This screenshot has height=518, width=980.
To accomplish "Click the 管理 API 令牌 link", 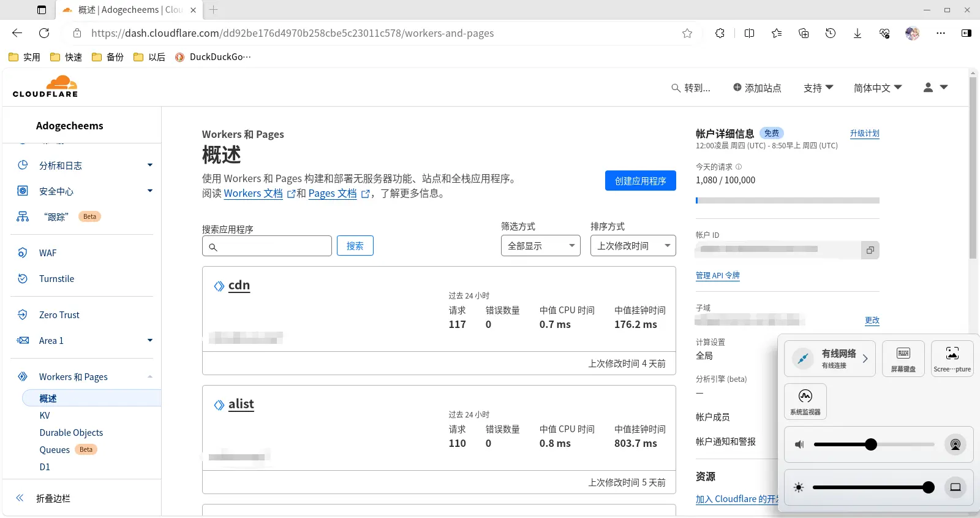I will (x=718, y=276).
